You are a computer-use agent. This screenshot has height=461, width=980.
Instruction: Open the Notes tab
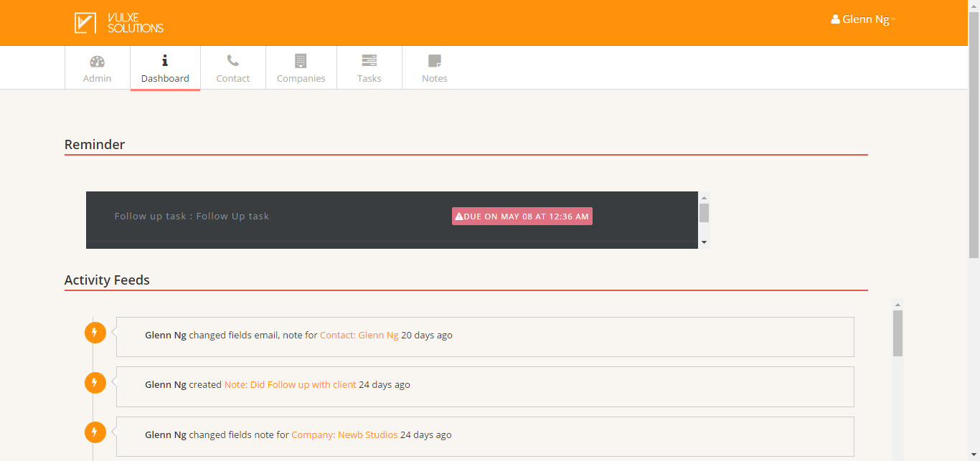[435, 68]
